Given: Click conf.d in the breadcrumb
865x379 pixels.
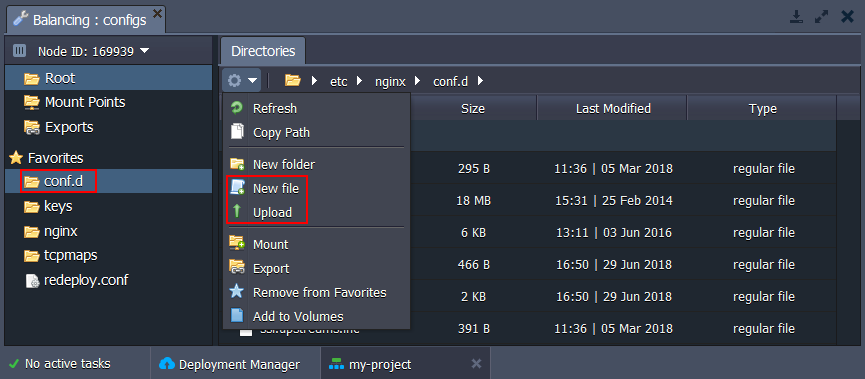Looking at the screenshot, I should (450, 82).
